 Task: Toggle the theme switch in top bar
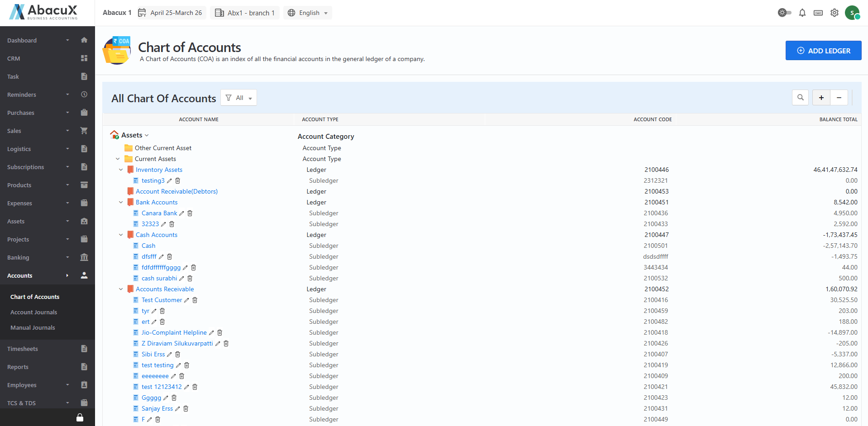[784, 13]
